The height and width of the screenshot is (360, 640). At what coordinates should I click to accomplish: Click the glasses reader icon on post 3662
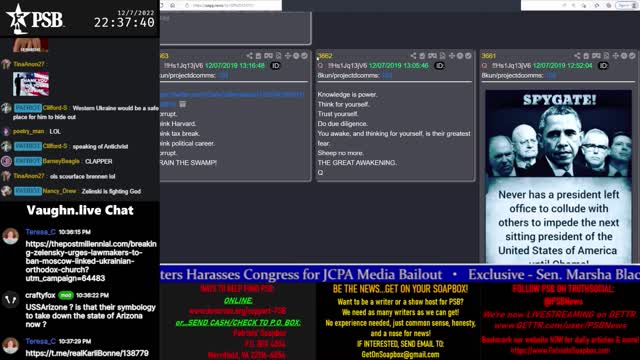(432, 56)
